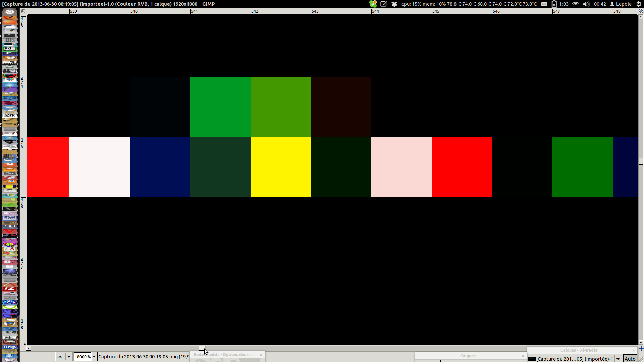Screen dimensions: 644x362
Task: Open the Dropbox indicator in the top panel
Action: 394,4
